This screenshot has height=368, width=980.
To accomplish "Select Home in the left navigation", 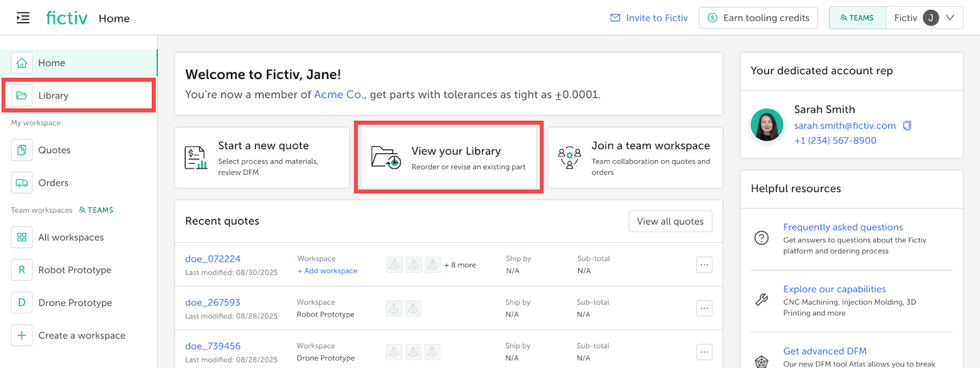I will point(51,63).
